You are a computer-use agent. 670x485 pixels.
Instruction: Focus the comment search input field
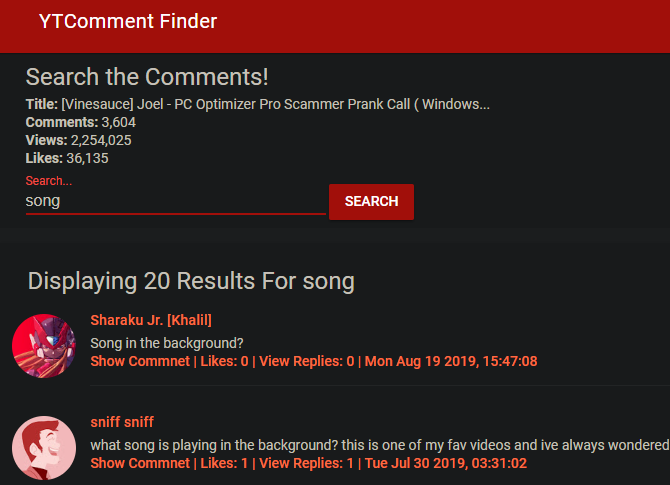(x=175, y=201)
